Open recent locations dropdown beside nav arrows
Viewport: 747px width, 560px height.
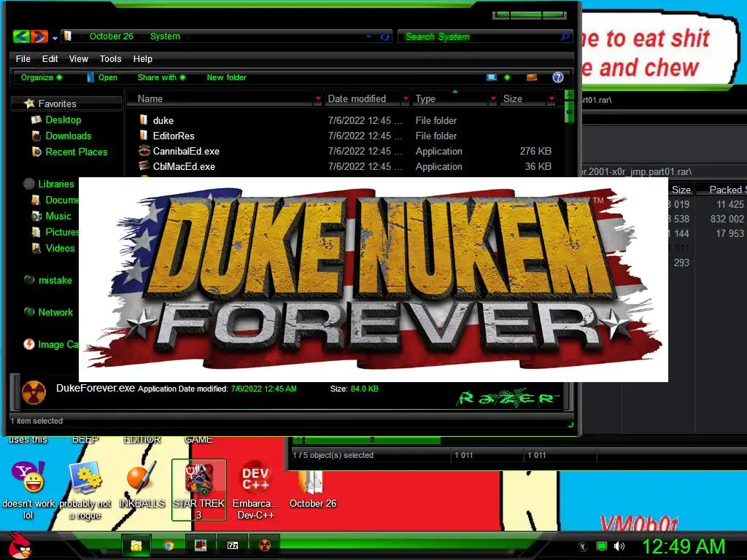pyautogui.click(x=55, y=38)
